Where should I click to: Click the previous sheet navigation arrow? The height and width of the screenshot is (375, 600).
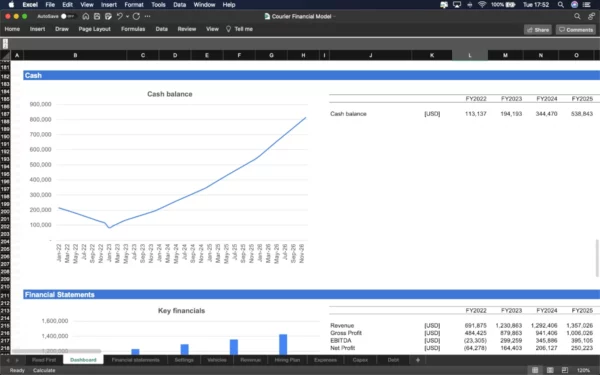pyautogui.click(x=8, y=360)
